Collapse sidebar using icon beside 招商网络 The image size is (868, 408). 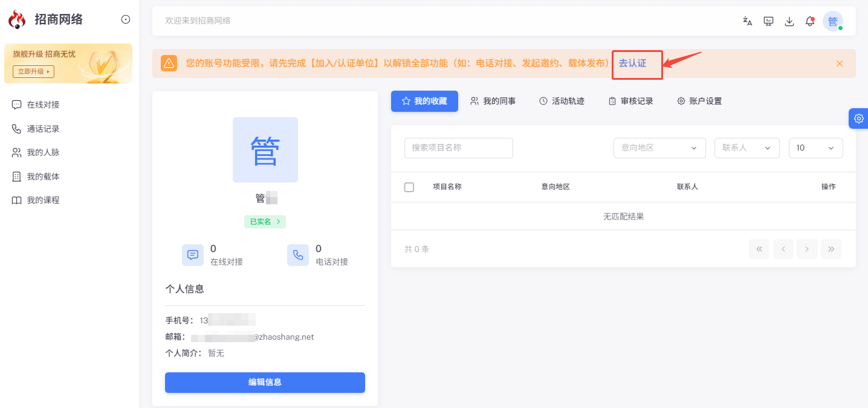click(x=126, y=19)
